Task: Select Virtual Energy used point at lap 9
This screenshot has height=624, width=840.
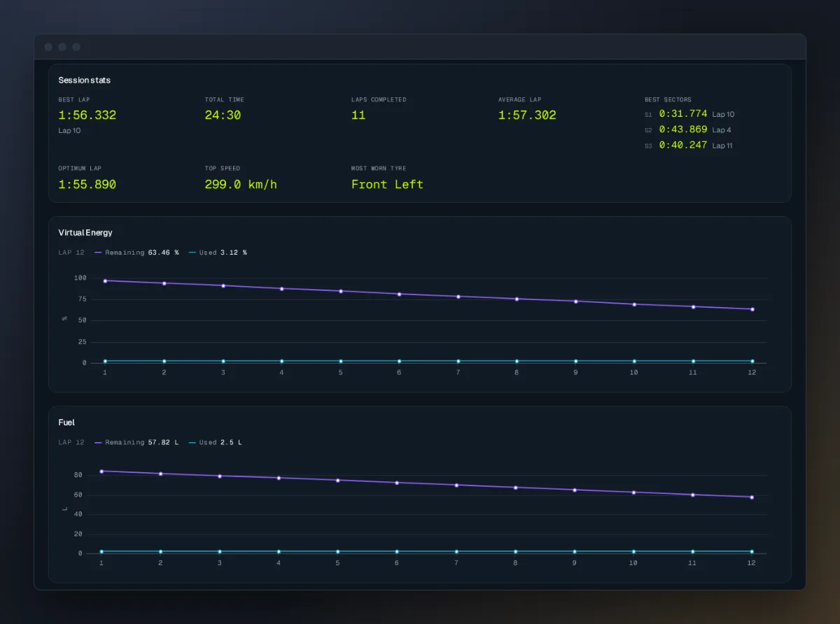Action: coord(575,361)
